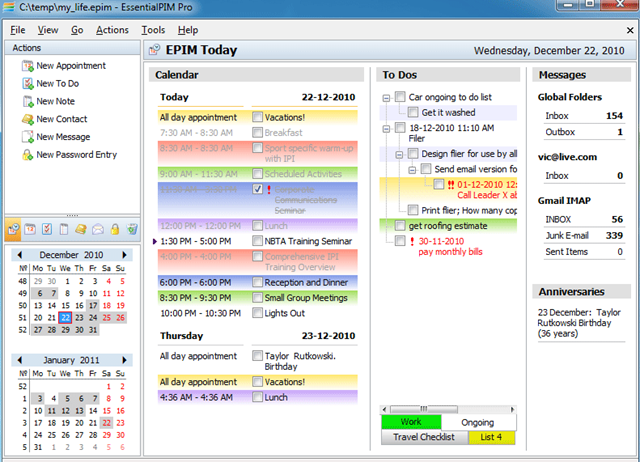Click the Today 22-12-2010 date heading
The width and height of the screenshot is (640, 462).
pyautogui.click(x=258, y=97)
